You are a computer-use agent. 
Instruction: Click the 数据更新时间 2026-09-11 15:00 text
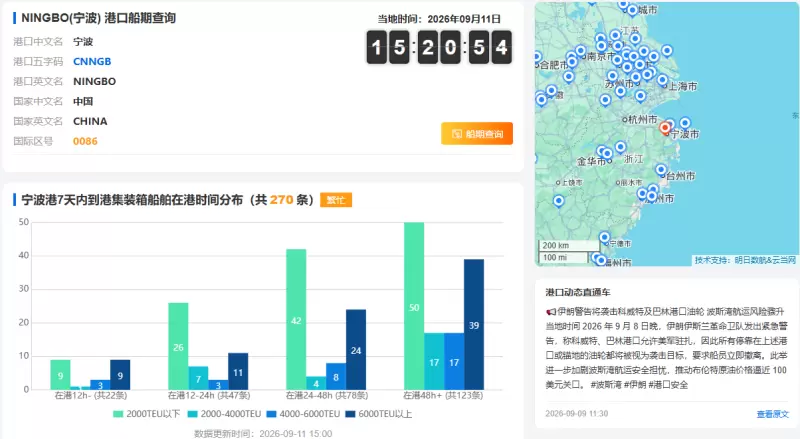[263, 433]
